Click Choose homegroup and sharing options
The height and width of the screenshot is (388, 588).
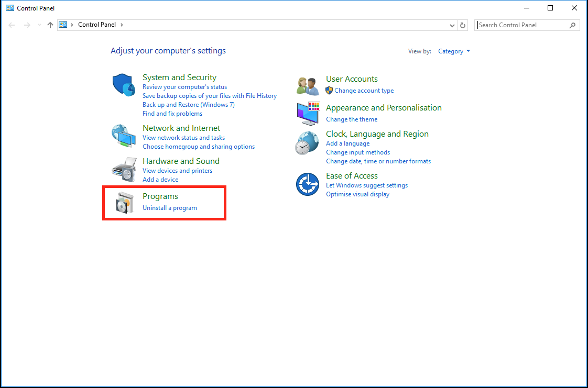199,147
